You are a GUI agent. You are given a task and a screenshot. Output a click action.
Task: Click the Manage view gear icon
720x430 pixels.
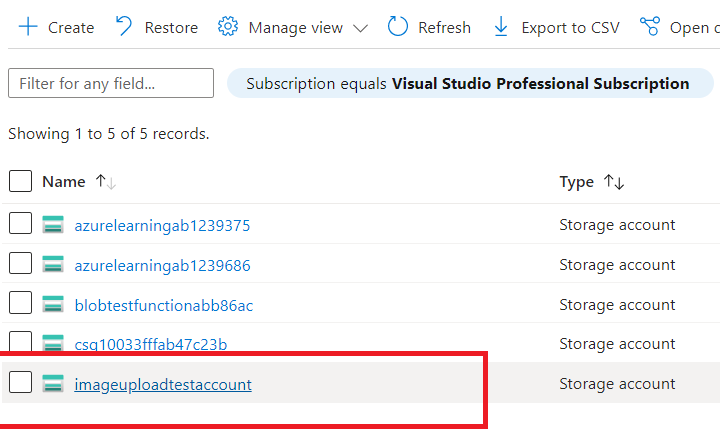(x=228, y=27)
